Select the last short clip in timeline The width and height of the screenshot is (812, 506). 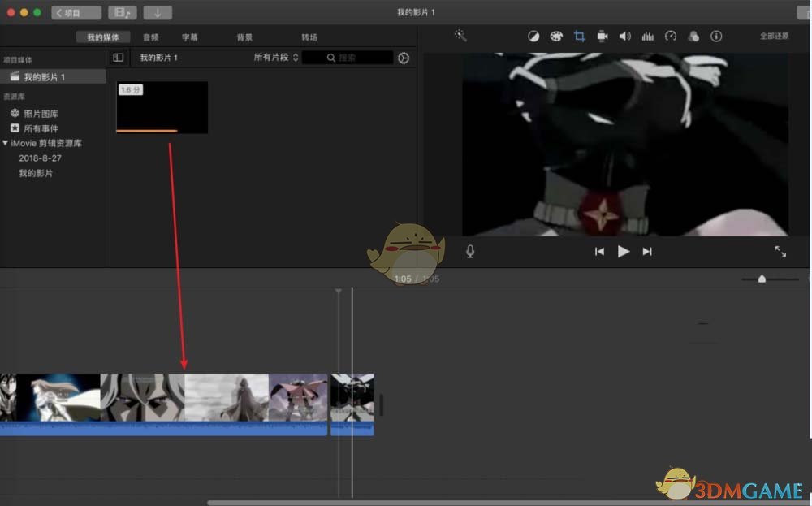pyautogui.click(x=352, y=404)
